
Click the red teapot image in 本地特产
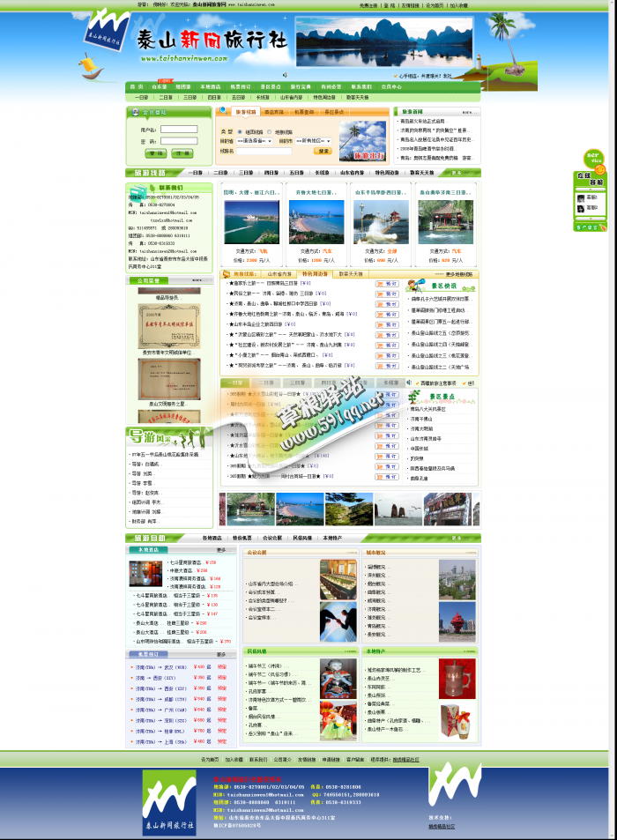click(457, 679)
